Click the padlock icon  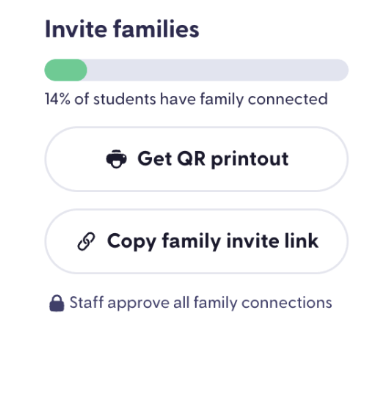pos(57,303)
